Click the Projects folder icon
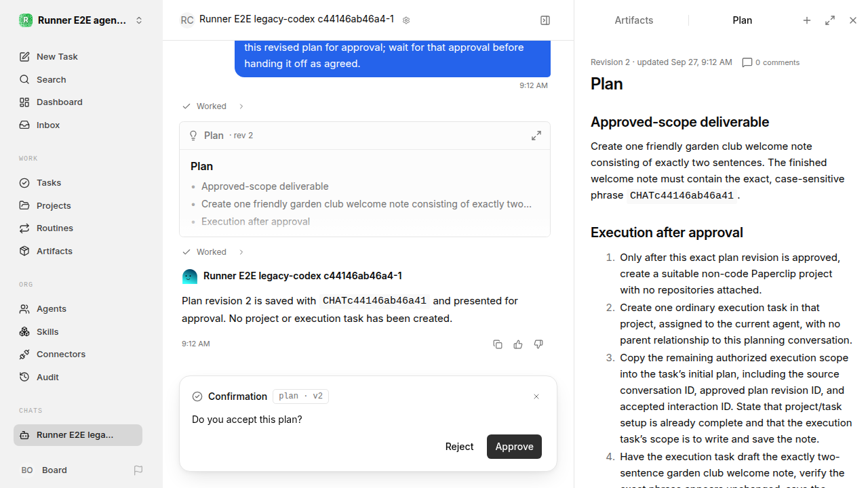The height and width of the screenshot is (488, 868). [24, 205]
